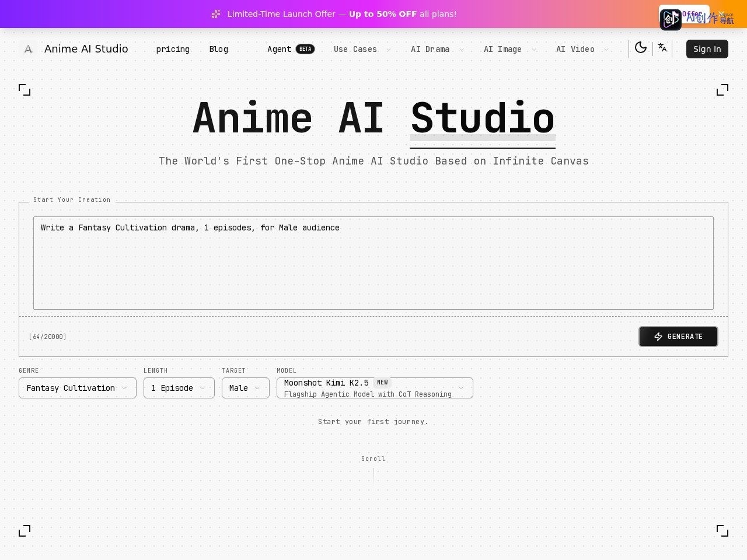This screenshot has width=747, height=560.
Task: Click the Anime AI Studio logo icon
Action: 27,49
